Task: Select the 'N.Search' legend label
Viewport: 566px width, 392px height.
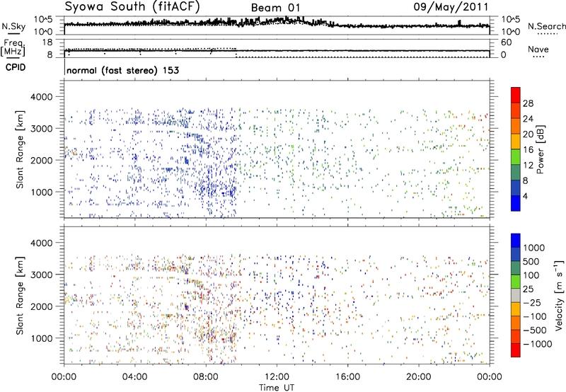Action: (546, 26)
